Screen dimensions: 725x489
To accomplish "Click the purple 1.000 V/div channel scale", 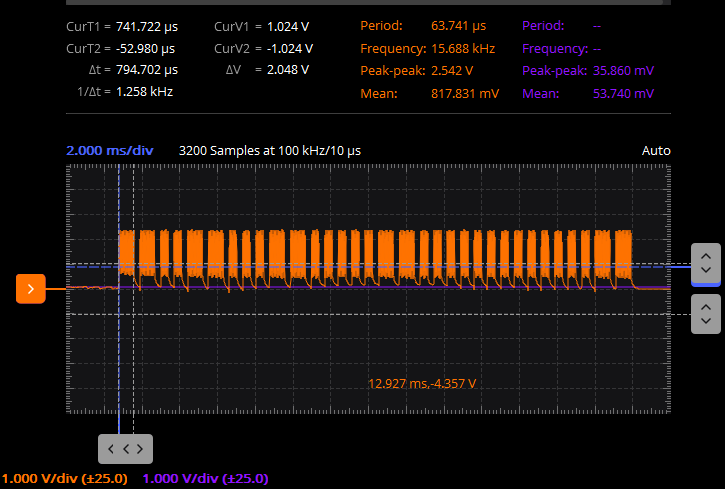I will tap(205, 478).
